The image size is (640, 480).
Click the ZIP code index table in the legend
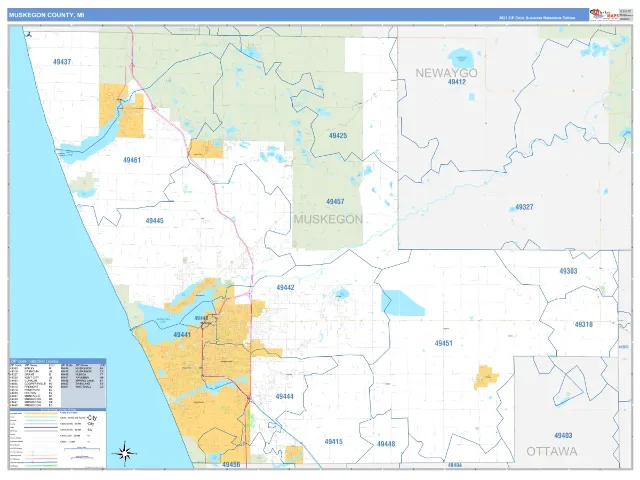[x=58, y=383]
